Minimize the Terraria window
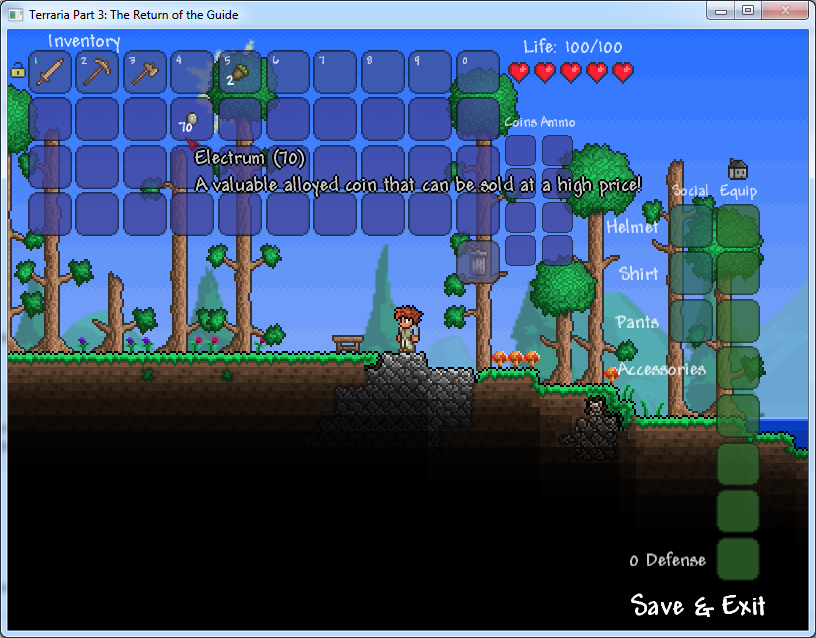 pos(721,11)
